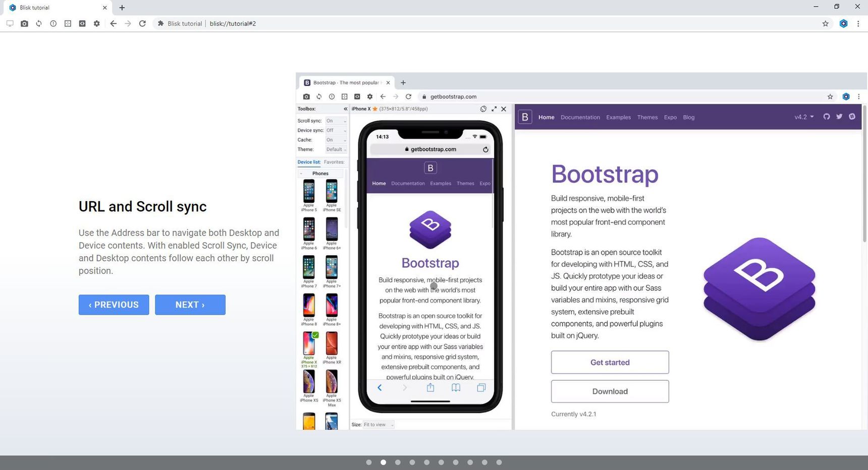Jump to fourth tutorial slide dot

click(x=412, y=462)
